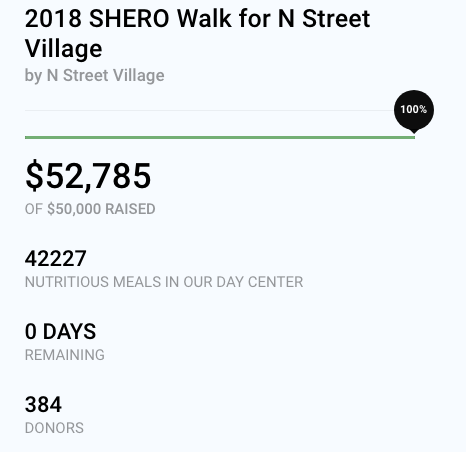
Task: Click the 'DONORS' label
Action: 54,428
